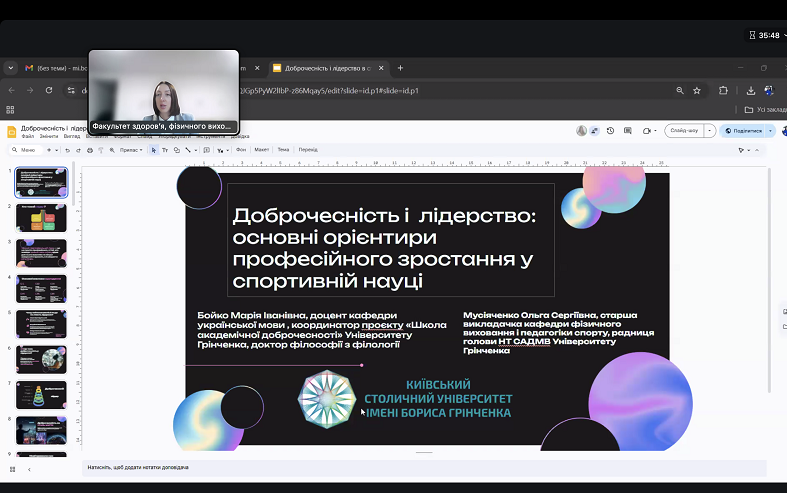Open the Meet camera dropdown arrow
The image size is (787, 493).
pos(655,131)
